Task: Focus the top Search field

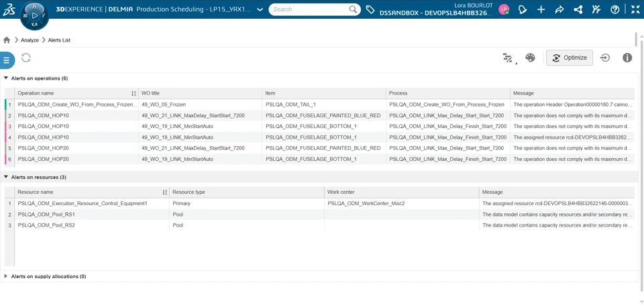Action: click(x=310, y=9)
